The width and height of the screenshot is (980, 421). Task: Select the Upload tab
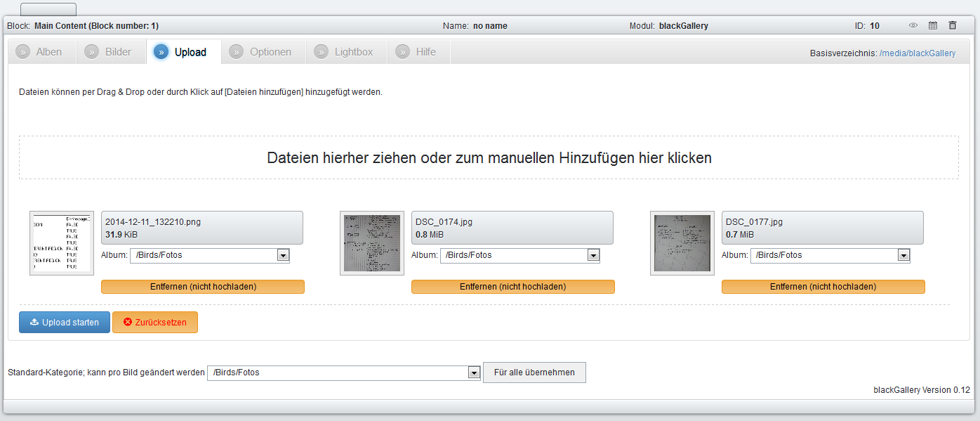(x=184, y=52)
